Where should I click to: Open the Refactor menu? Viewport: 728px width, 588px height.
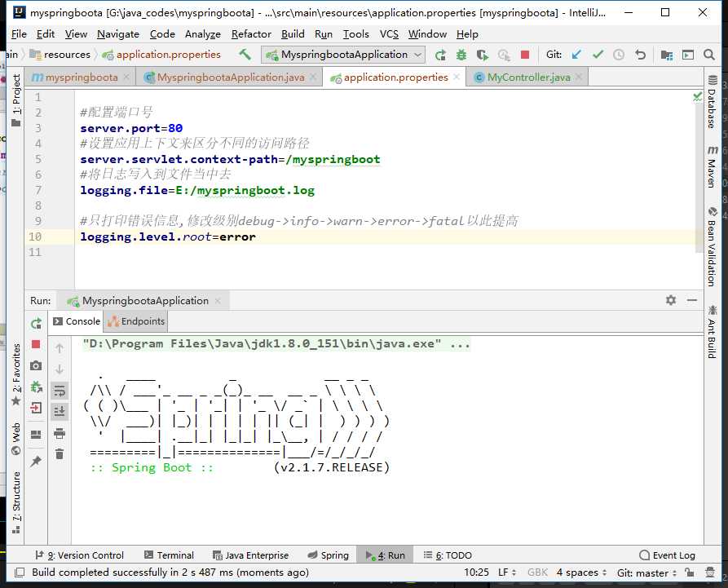coord(251,34)
